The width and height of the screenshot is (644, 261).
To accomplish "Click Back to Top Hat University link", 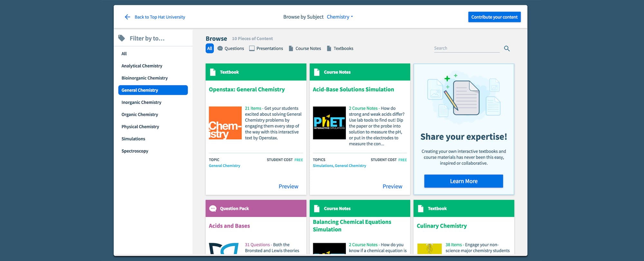I will pos(160,17).
